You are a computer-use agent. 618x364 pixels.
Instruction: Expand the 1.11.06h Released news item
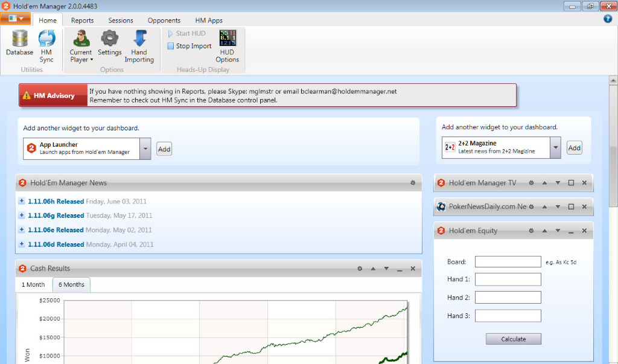pos(22,201)
